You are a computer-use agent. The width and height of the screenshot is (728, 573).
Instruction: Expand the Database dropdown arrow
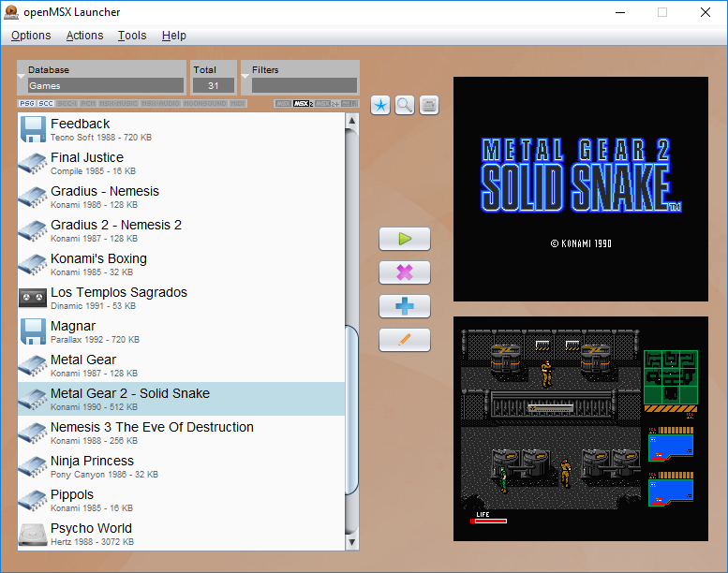(22, 77)
